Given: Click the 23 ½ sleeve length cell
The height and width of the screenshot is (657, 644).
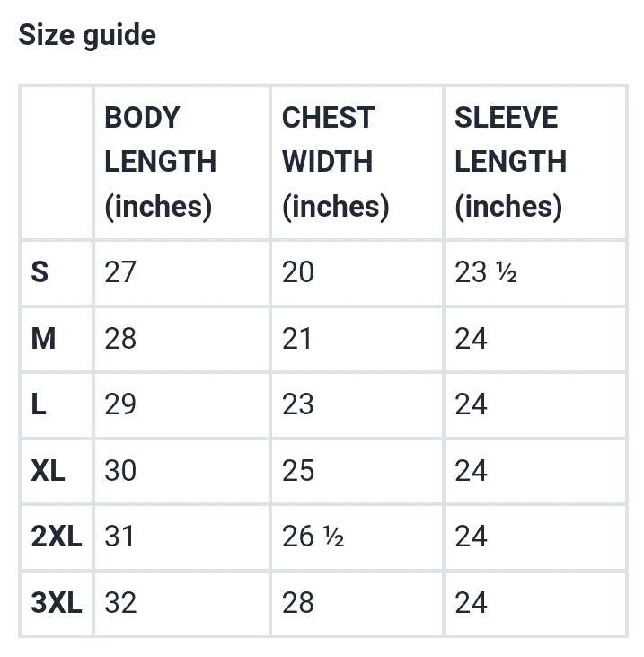Looking at the screenshot, I should (485, 272).
